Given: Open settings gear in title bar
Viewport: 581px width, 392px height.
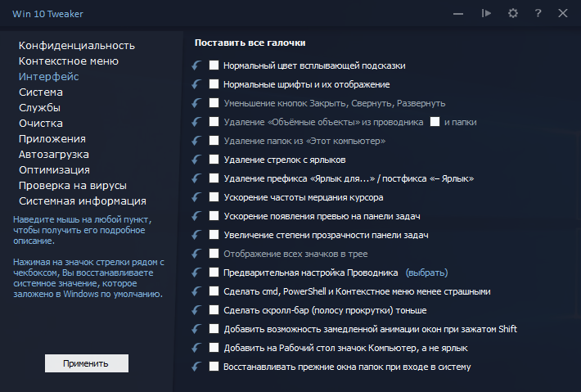Looking at the screenshot, I should coord(513,14).
